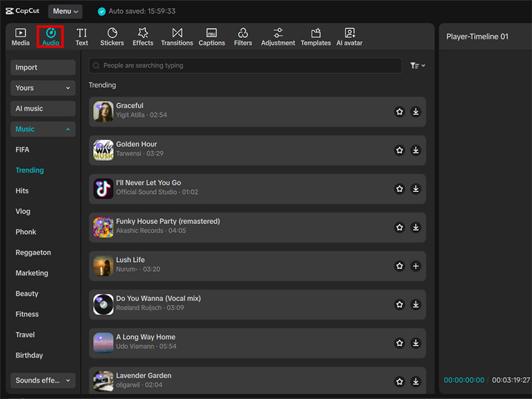
Task: Add Lush Life to the timeline
Action: [416, 266]
